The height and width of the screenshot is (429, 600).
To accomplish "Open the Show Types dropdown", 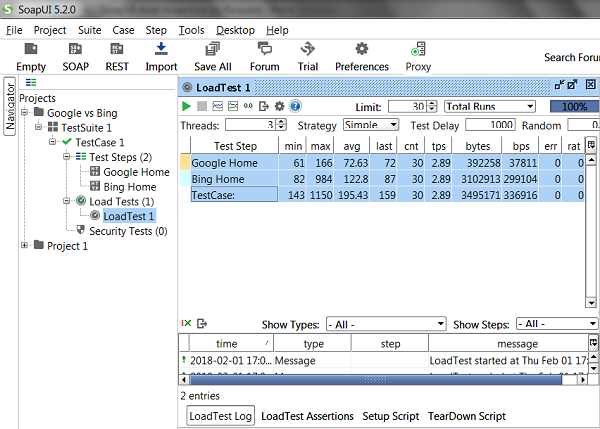I will coord(386,325).
